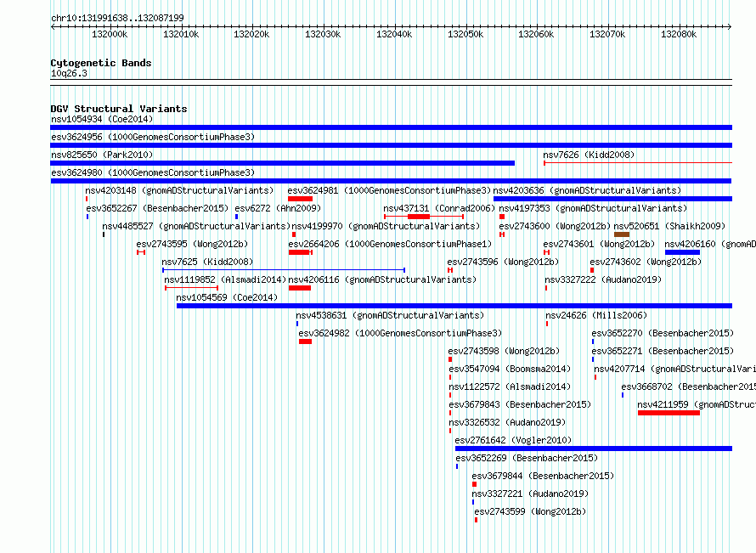Click nsv24626 (Mills2006) label
Image resolution: width=756 pixels, height=553 pixels.
coord(596,315)
